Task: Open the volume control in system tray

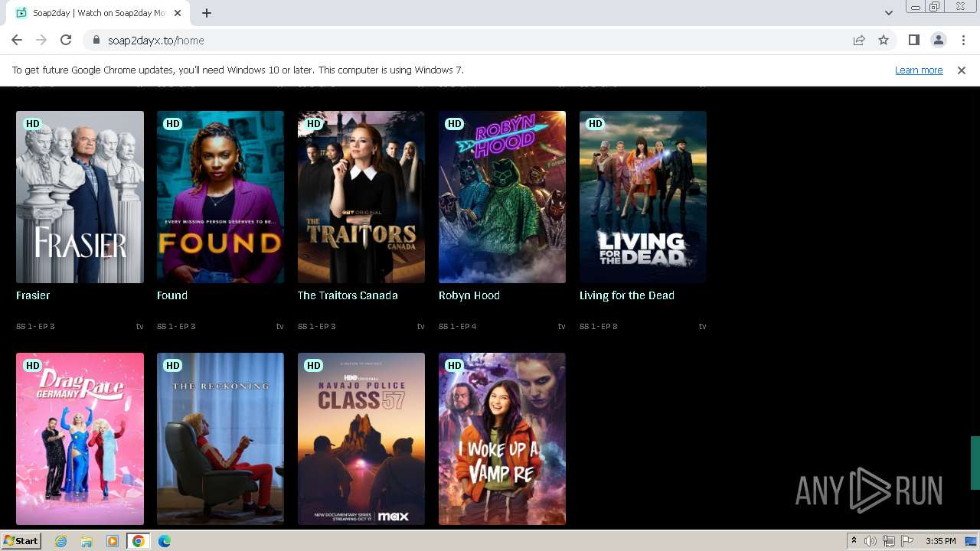Action: pyautogui.click(x=871, y=541)
